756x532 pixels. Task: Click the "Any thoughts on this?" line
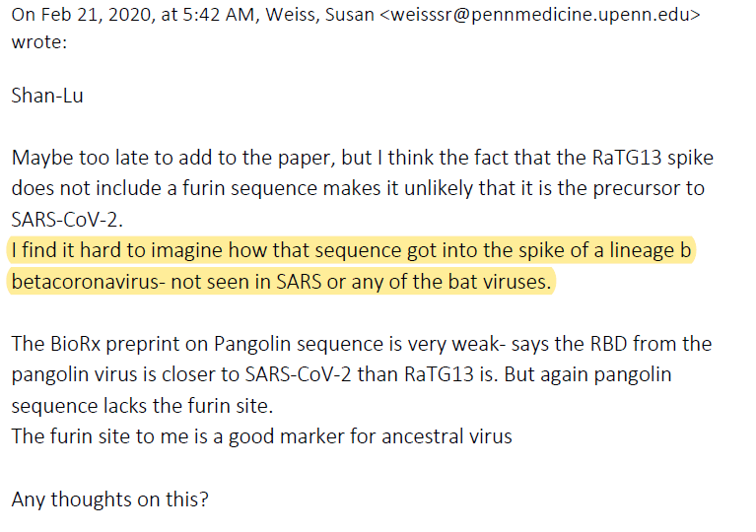coord(110,499)
